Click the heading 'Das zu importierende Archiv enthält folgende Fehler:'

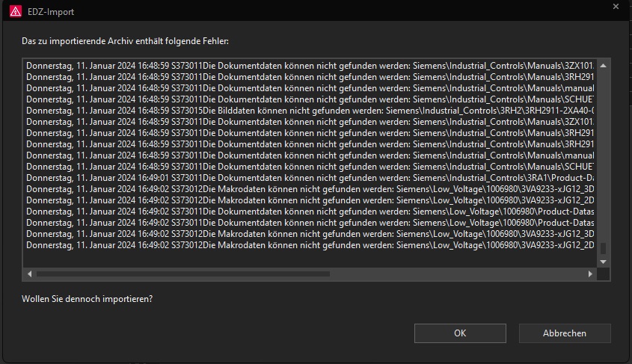coord(125,41)
